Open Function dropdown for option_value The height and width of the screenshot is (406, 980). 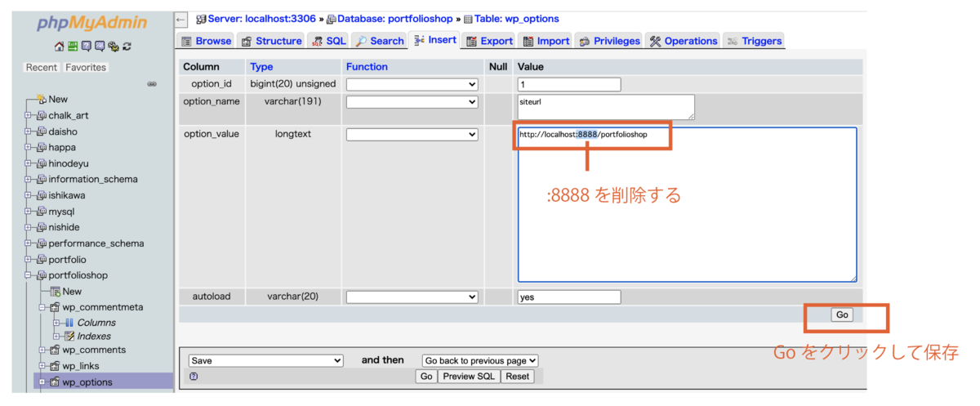[x=412, y=134]
